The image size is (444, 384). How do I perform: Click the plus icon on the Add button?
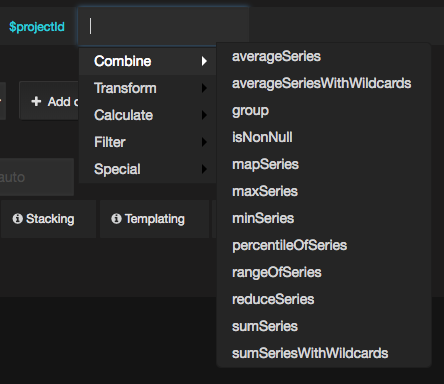[x=36, y=101]
